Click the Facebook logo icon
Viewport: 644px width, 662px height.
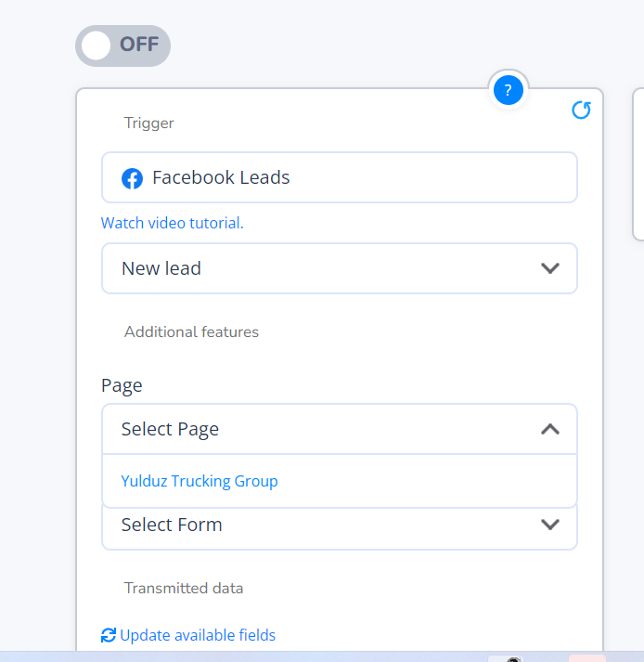point(133,178)
